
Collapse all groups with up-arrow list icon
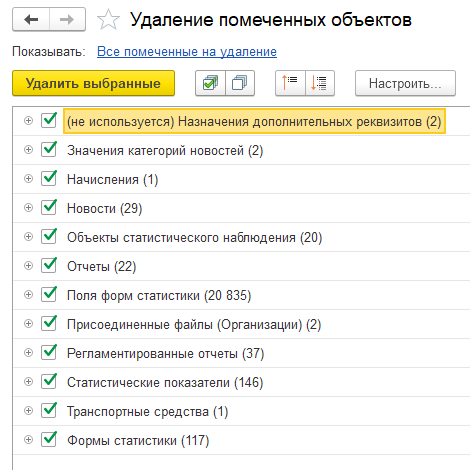point(290,83)
